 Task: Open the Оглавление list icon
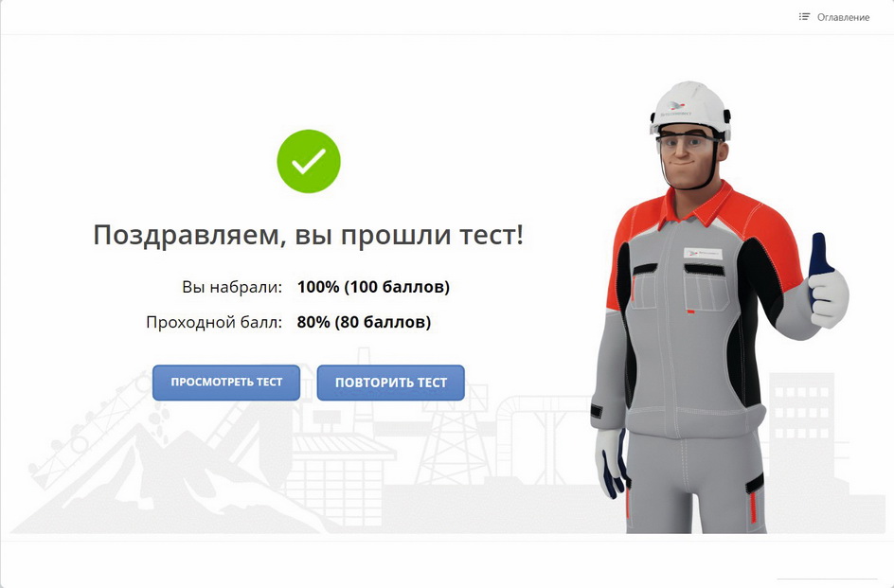coord(804,17)
